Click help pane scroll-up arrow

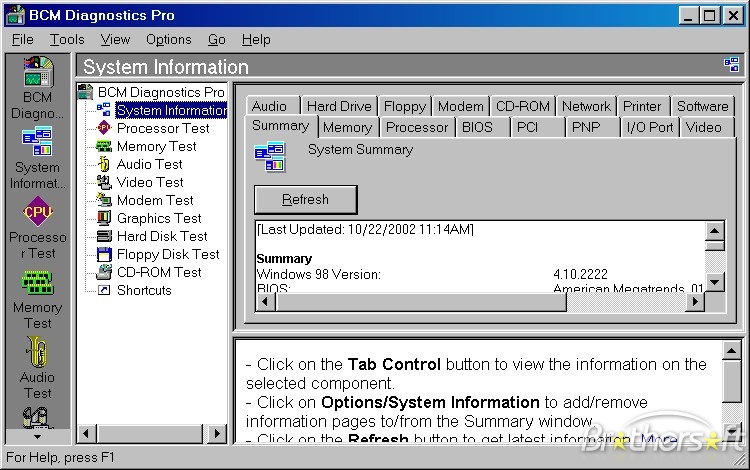[x=732, y=351]
